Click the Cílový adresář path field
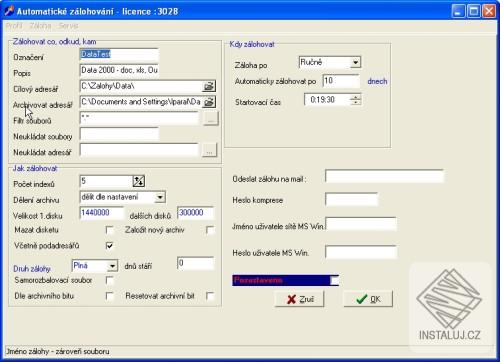 141,86
